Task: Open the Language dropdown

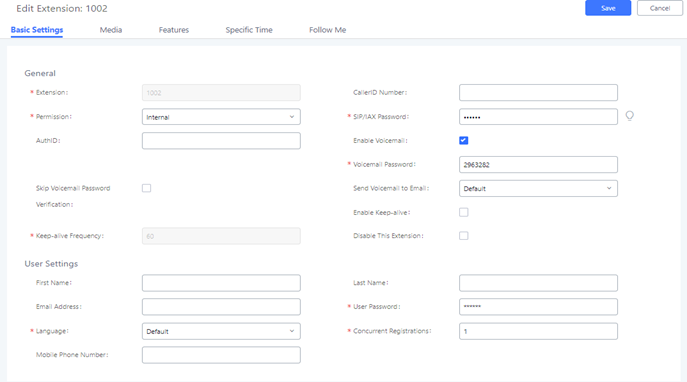Action: pos(221,331)
